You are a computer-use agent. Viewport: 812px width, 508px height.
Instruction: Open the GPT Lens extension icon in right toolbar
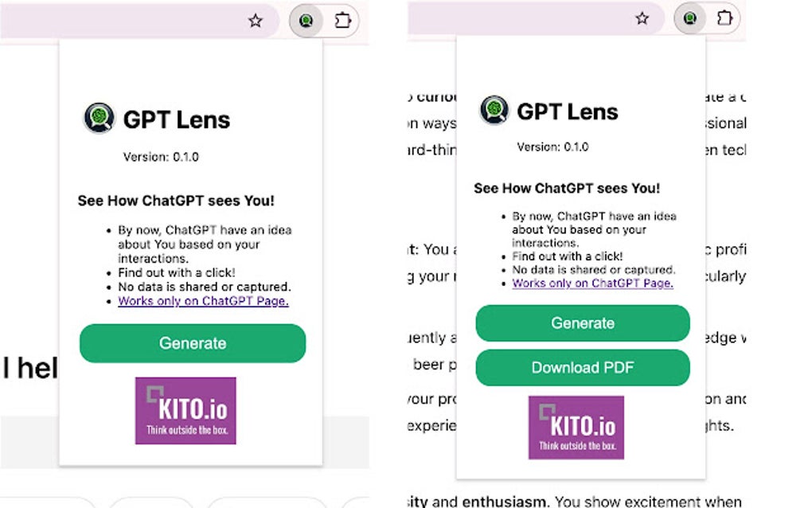pyautogui.click(x=689, y=19)
